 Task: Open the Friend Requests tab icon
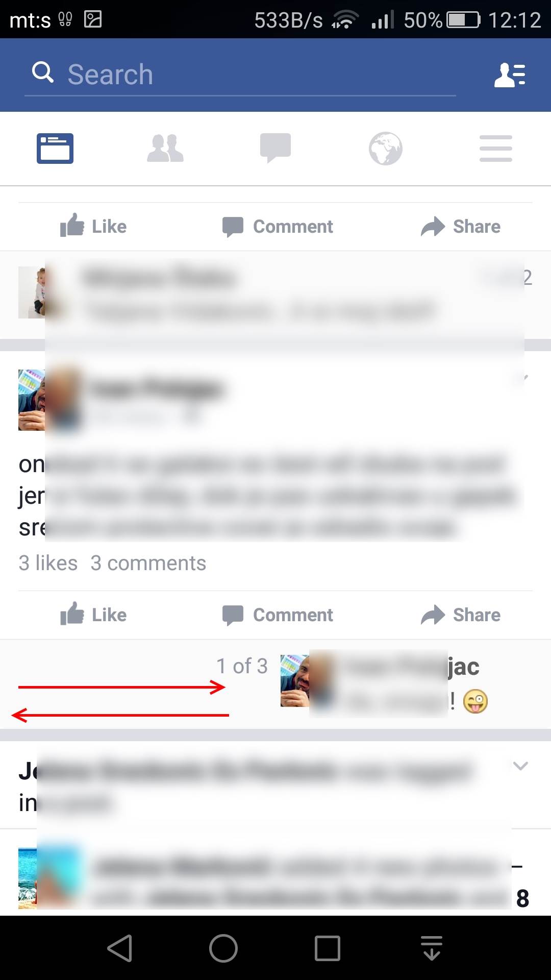tap(165, 149)
